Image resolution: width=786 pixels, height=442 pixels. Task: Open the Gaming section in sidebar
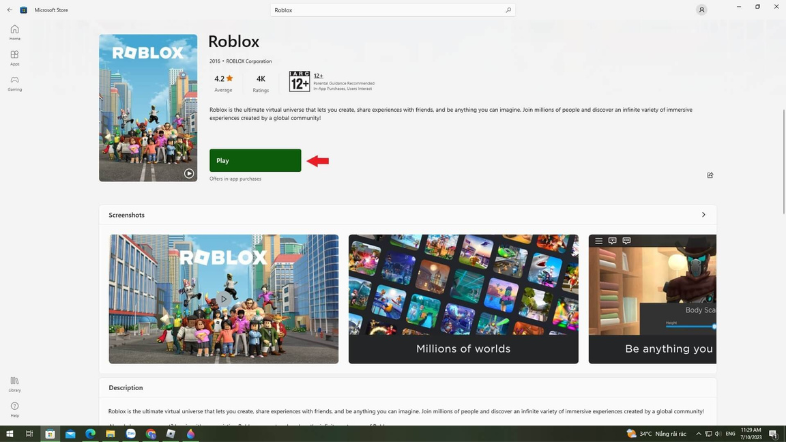(14, 82)
